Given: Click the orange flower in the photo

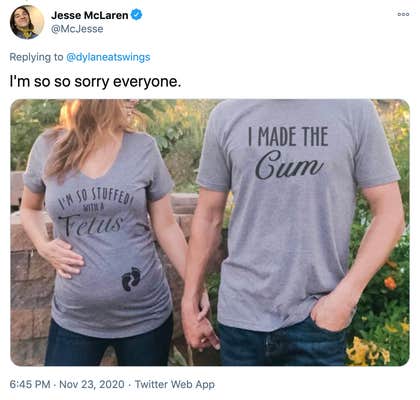Looking at the screenshot, I should tap(390, 283).
